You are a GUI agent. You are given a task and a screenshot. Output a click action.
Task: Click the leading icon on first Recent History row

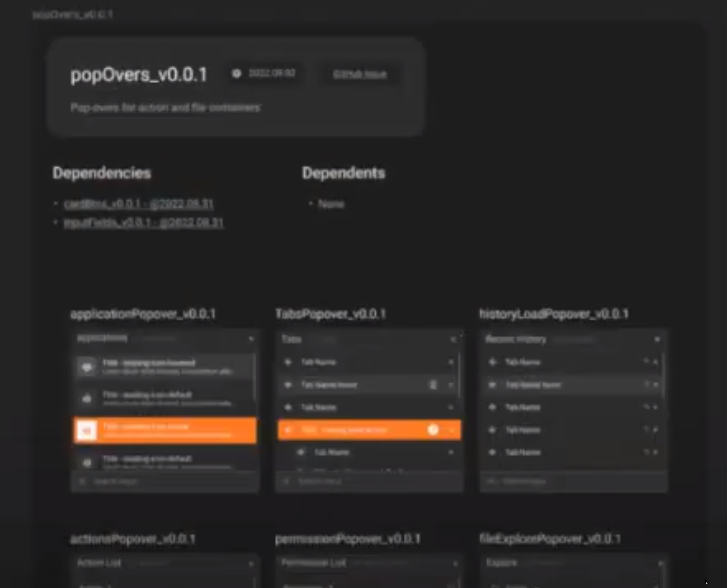[492, 362]
